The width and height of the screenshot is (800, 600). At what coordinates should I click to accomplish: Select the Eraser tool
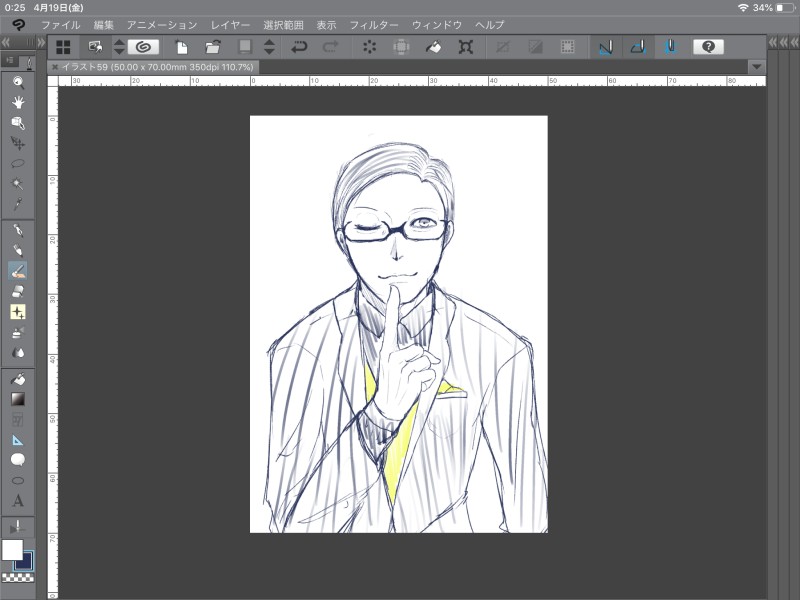pyautogui.click(x=18, y=291)
